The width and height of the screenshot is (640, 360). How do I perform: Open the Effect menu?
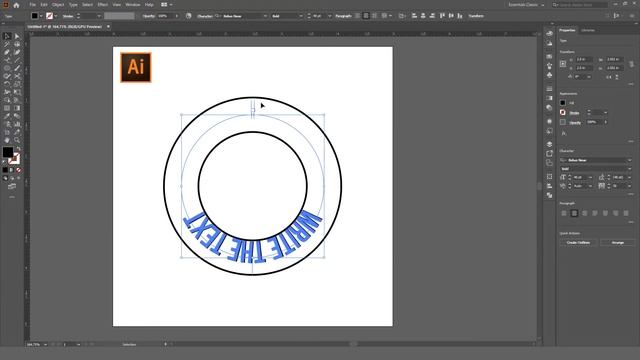pos(102,5)
